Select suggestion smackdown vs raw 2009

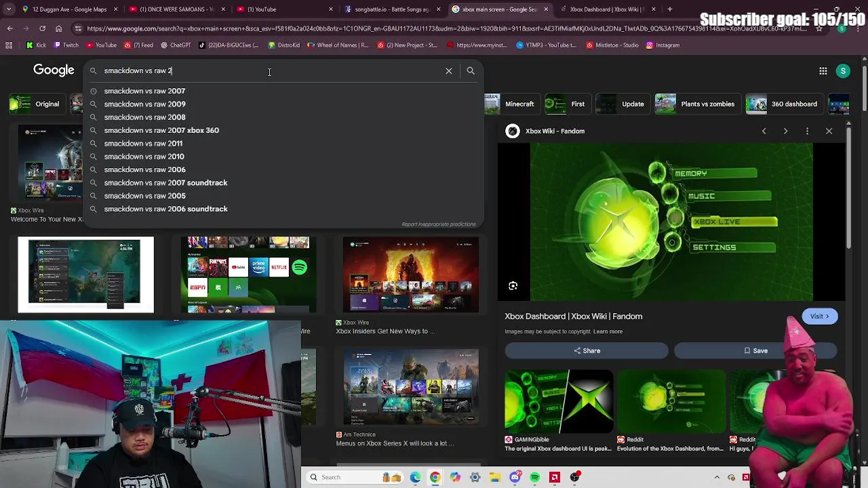(x=283, y=104)
